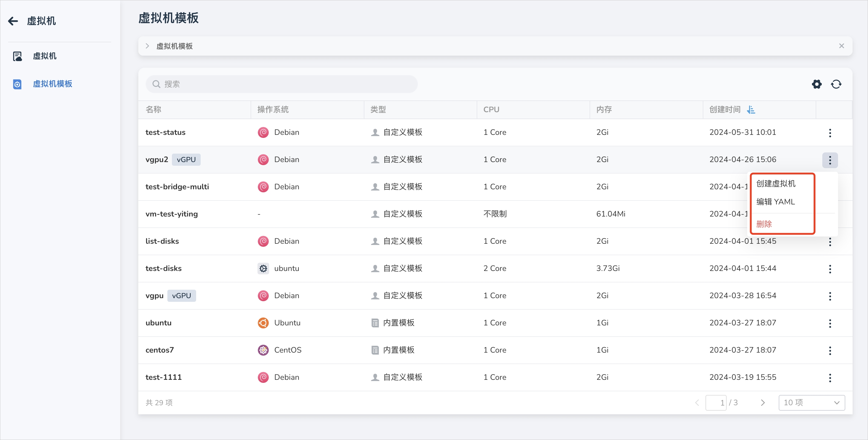Choose 创建虚拟机 from the context menu
Viewport: 868px width, 440px height.
point(776,184)
